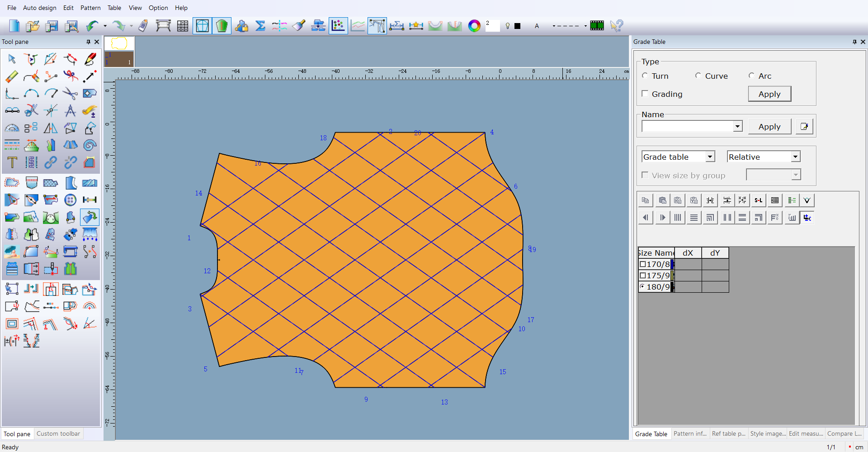Click the green shield piece fill icon
868x452 pixels.
pyautogui.click(x=222, y=26)
